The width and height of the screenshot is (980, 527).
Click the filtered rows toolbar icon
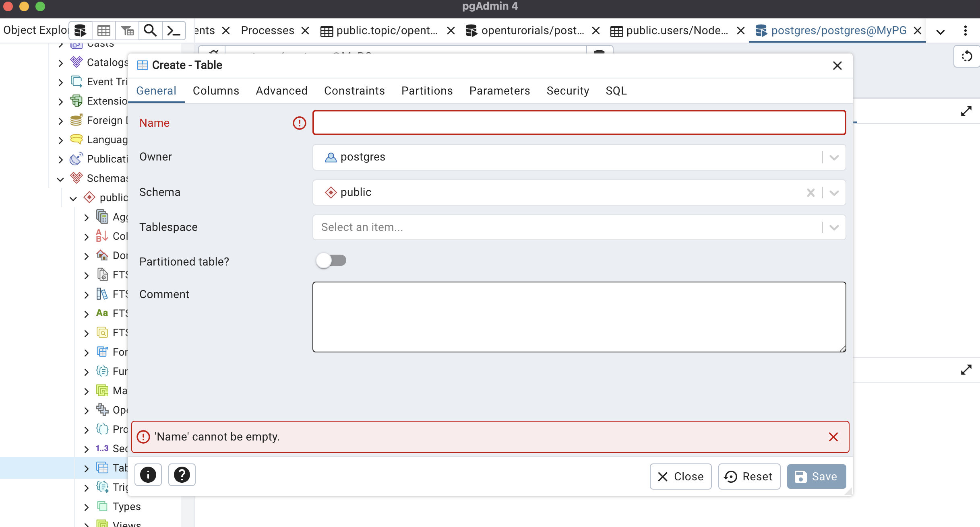(x=127, y=31)
